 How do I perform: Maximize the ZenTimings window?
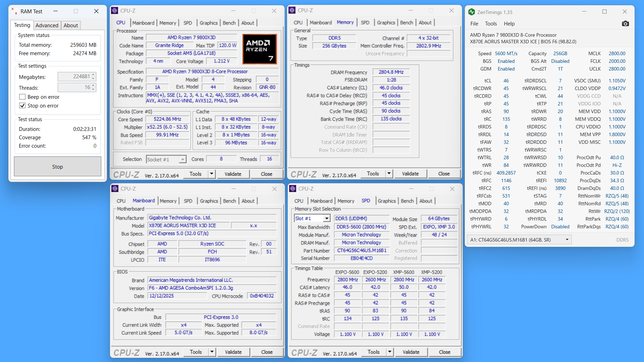[x=605, y=12]
